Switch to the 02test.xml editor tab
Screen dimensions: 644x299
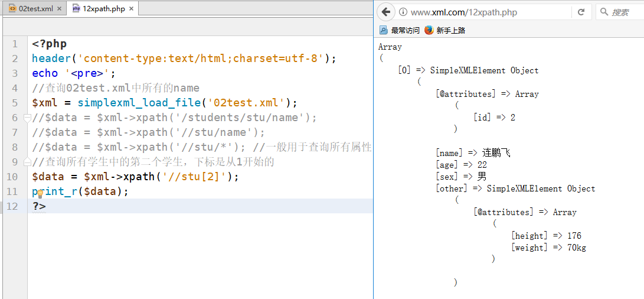[36, 9]
